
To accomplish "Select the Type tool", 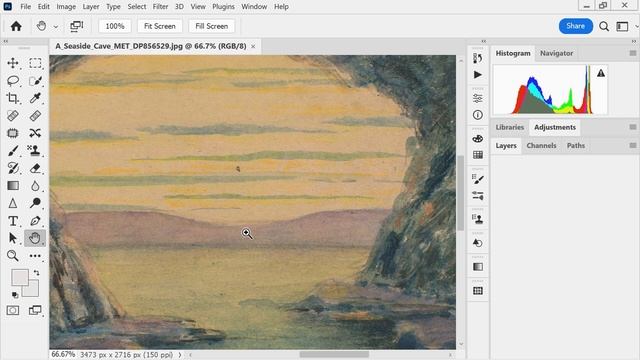I will pos(13,221).
